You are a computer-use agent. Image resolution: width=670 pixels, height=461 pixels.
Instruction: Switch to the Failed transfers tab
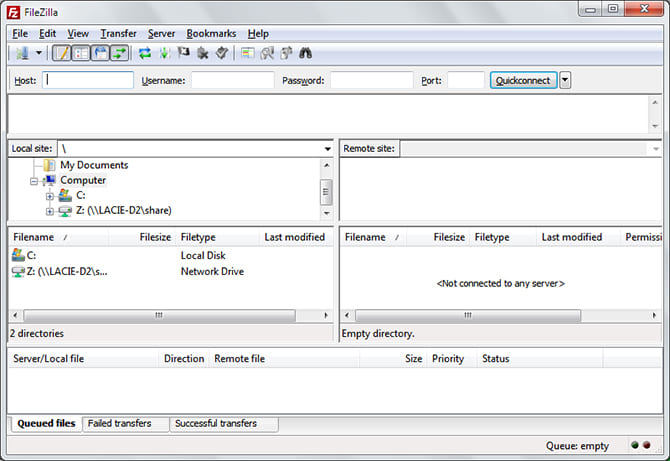click(125, 423)
